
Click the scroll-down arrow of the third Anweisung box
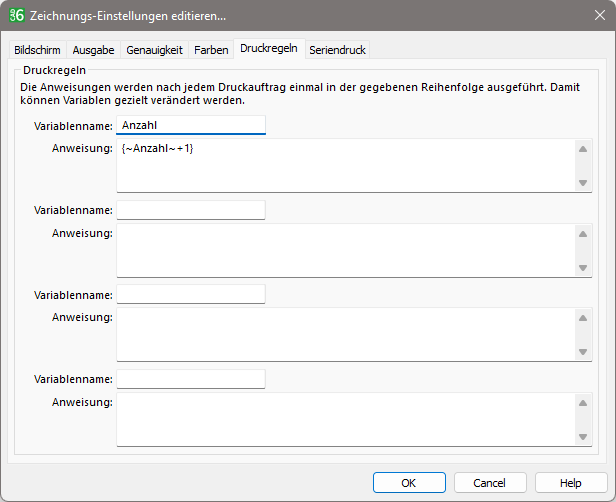(x=583, y=352)
